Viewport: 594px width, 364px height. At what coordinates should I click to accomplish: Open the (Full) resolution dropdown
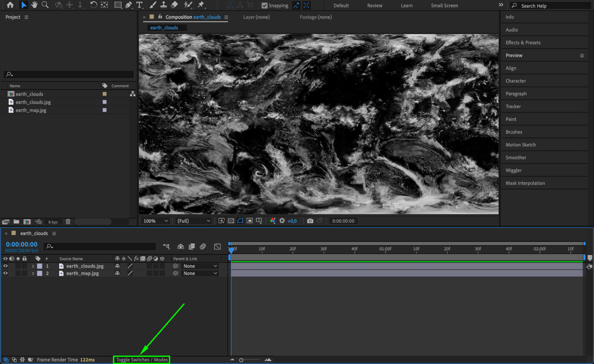coord(193,221)
